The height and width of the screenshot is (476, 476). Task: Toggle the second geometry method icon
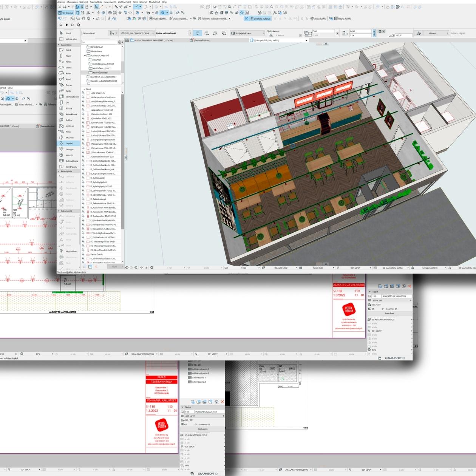pyautogui.click(x=207, y=33)
